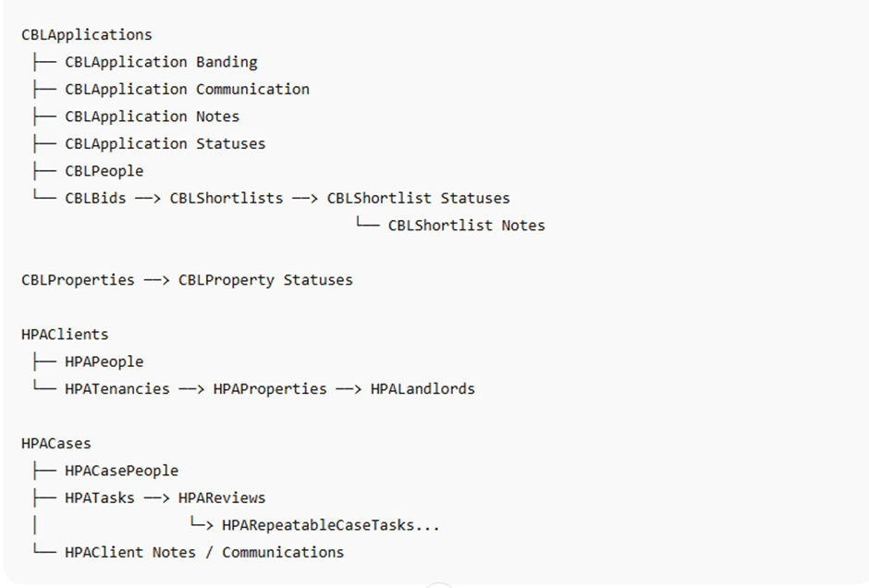Click the HPAClients root node
Image resolution: width=869 pixels, height=588 pixels.
[65, 335]
